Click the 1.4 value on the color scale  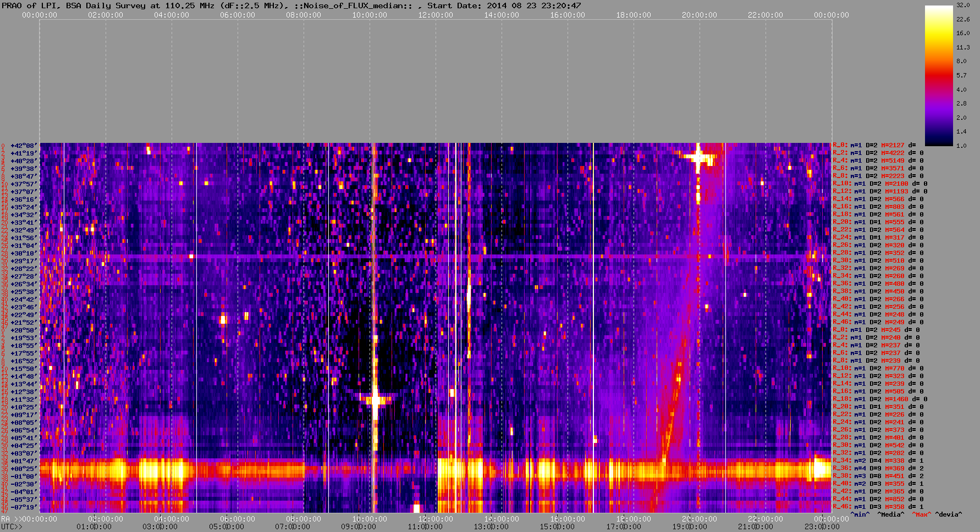click(961, 131)
